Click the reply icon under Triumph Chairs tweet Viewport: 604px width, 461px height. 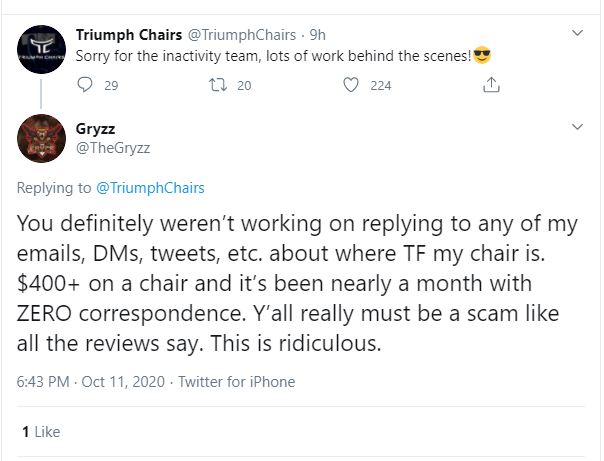tap(85, 85)
